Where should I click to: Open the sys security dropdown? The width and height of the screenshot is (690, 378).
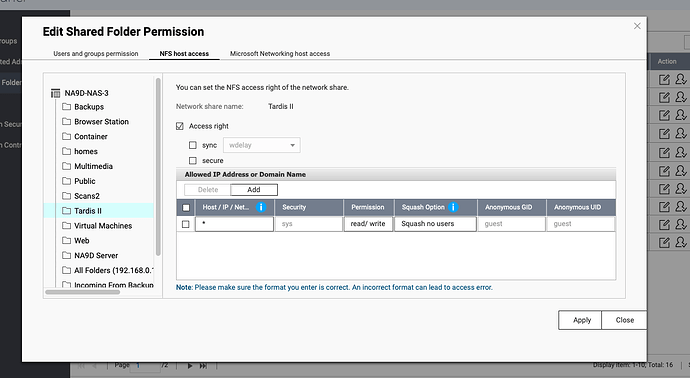coord(309,224)
